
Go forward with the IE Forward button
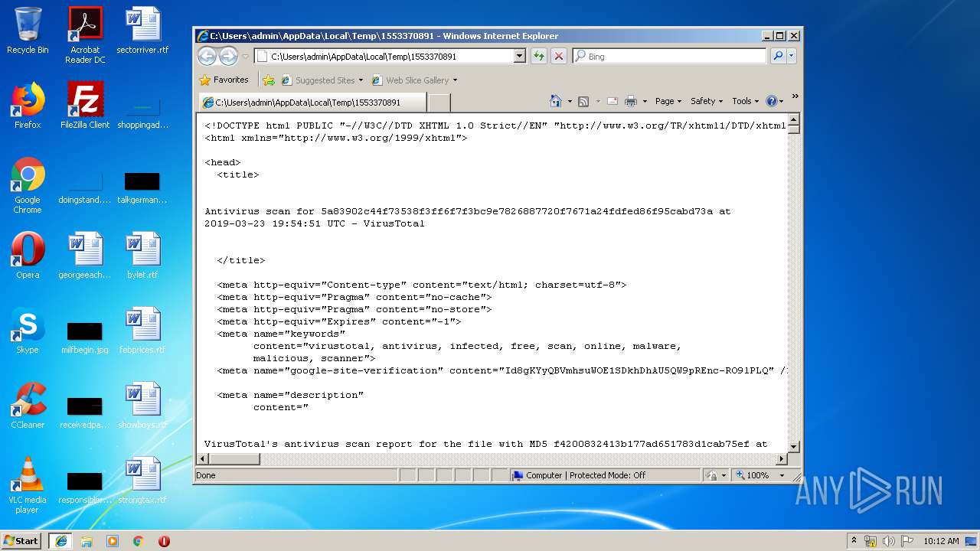(x=228, y=56)
